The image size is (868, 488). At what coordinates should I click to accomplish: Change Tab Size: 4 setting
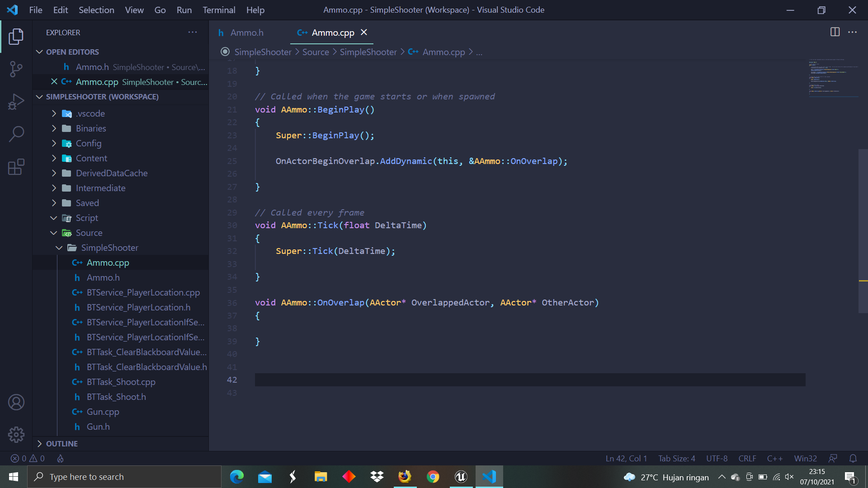pyautogui.click(x=676, y=458)
